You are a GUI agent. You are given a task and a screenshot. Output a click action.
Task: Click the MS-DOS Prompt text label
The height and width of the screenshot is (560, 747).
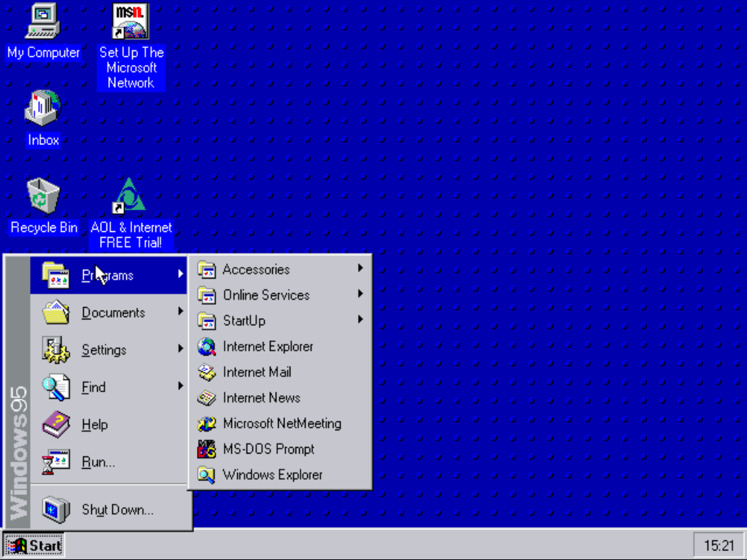click(268, 449)
